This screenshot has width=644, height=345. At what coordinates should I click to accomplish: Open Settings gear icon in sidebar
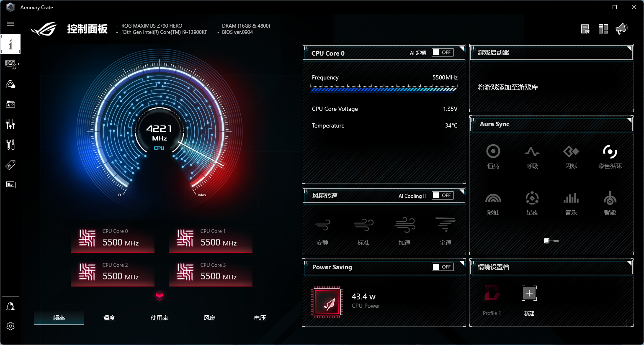coord(10,326)
